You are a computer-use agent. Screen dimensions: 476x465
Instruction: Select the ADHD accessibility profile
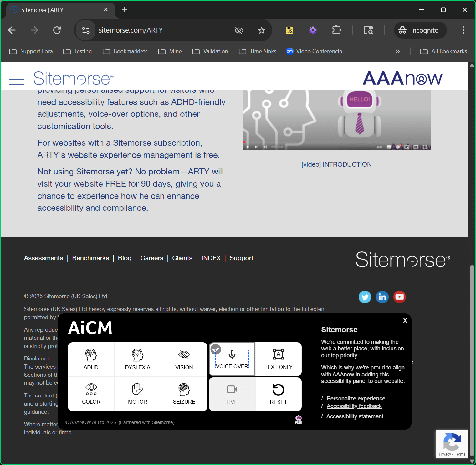click(x=91, y=359)
